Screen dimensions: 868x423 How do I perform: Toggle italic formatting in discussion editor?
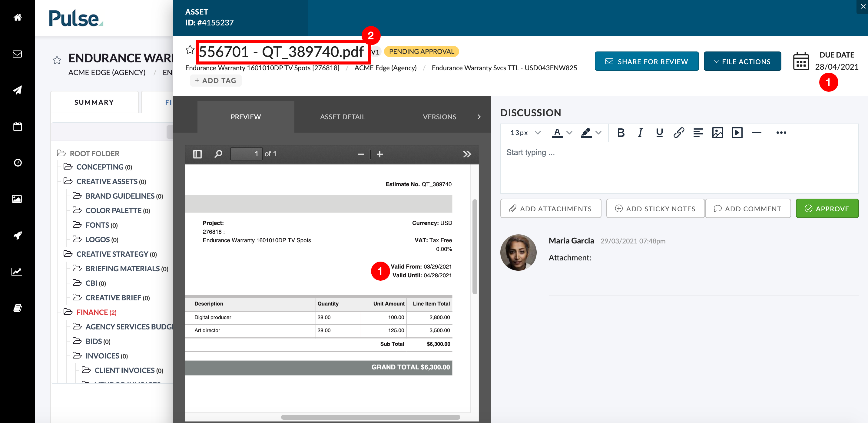(x=640, y=133)
